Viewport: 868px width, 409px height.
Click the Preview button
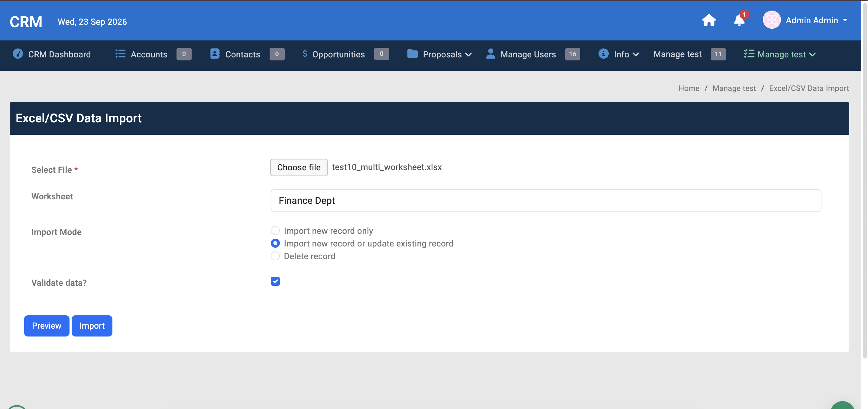[47, 326]
